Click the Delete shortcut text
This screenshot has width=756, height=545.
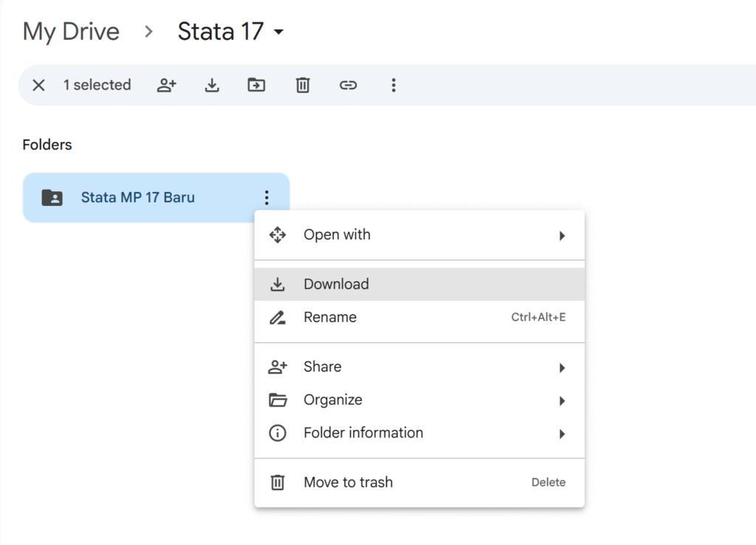pos(549,482)
